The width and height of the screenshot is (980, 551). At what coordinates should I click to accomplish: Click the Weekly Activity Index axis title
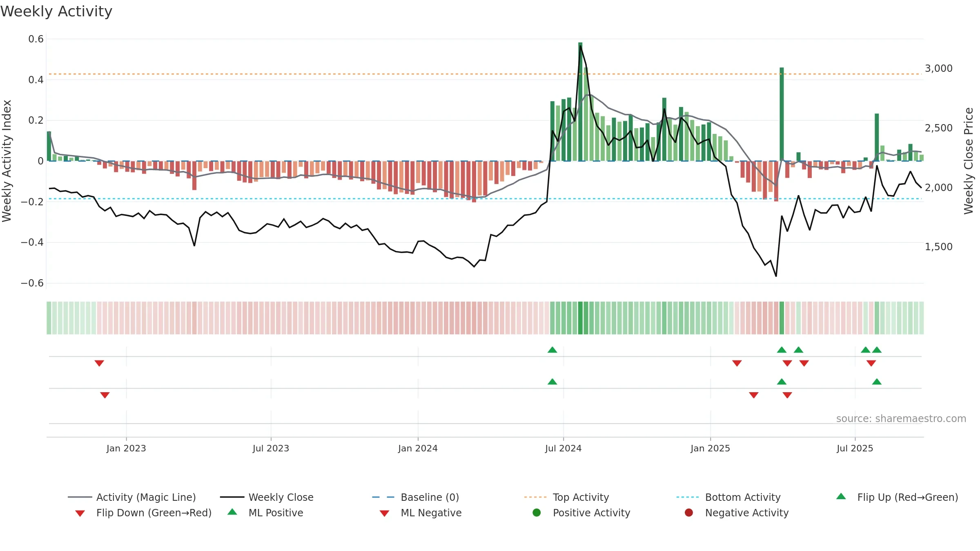coord(7,161)
